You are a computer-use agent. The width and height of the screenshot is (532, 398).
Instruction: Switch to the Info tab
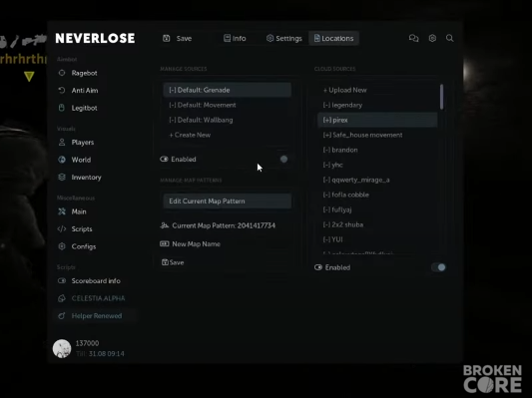click(235, 38)
